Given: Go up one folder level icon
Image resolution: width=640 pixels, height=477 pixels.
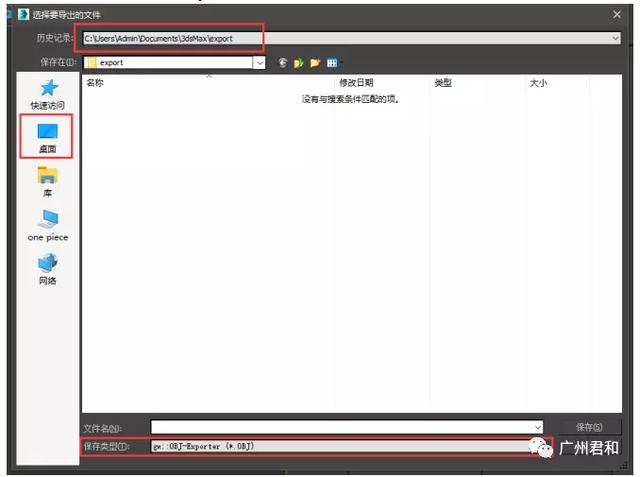Looking at the screenshot, I should coord(299,62).
